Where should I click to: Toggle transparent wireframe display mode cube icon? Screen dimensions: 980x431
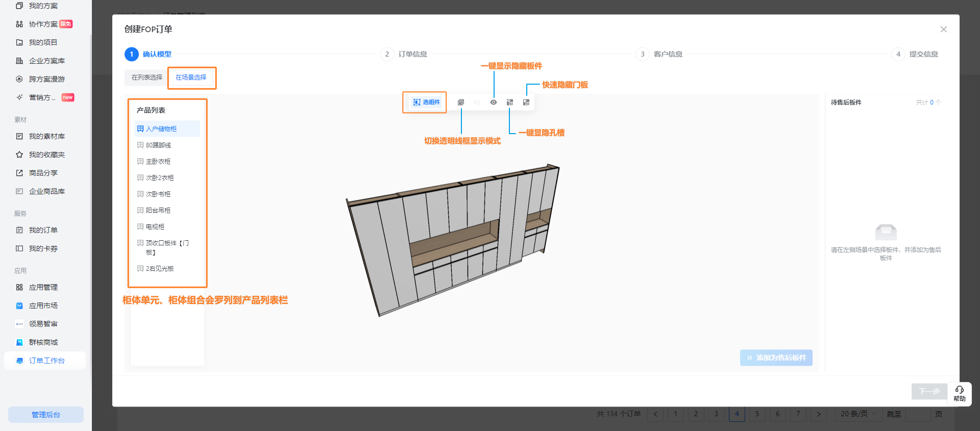click(x=461, y=103)
